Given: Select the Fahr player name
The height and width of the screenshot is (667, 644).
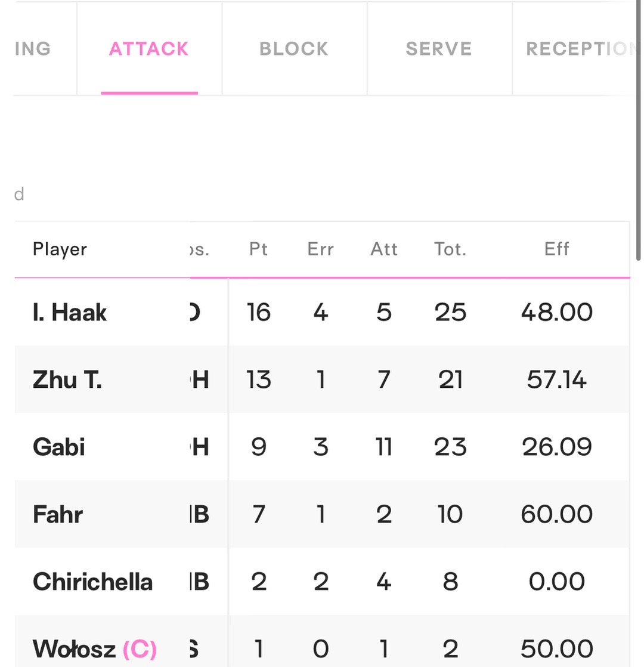Looking at the screenshot, I should (x=58, y=514).
